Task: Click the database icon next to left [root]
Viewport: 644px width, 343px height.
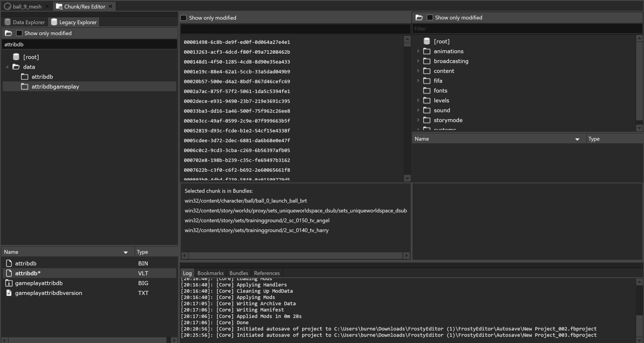Action: click(x=16, y=57)
